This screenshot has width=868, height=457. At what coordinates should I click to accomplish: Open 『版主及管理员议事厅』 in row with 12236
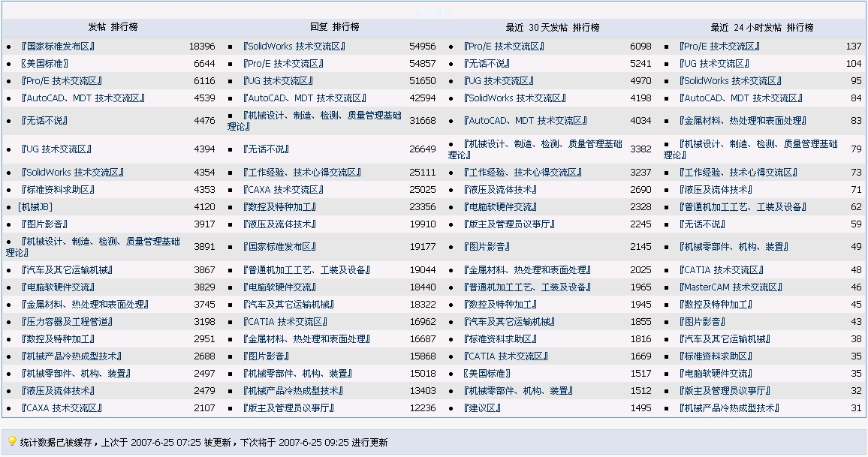coord(288,407)
